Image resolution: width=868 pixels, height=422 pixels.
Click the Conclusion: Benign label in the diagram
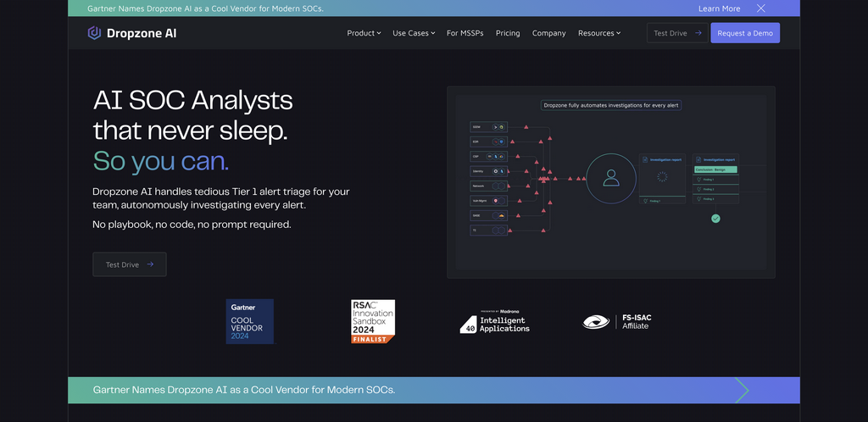coord(715,169)
